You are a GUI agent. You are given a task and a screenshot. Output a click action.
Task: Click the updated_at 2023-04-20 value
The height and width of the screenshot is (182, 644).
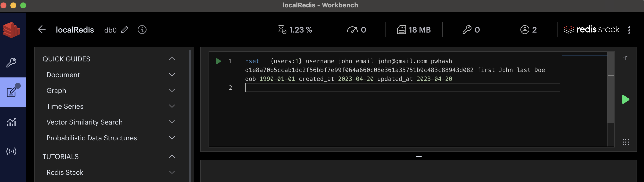434,79
